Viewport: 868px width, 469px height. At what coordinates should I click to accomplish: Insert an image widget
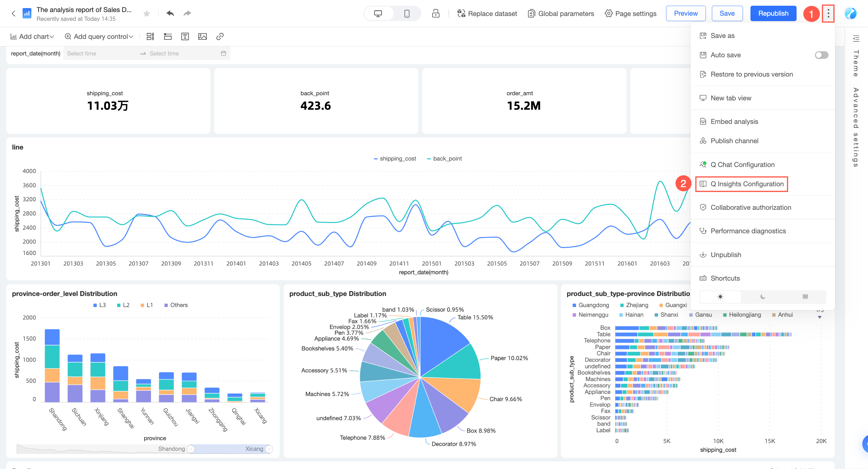(202, 36)
